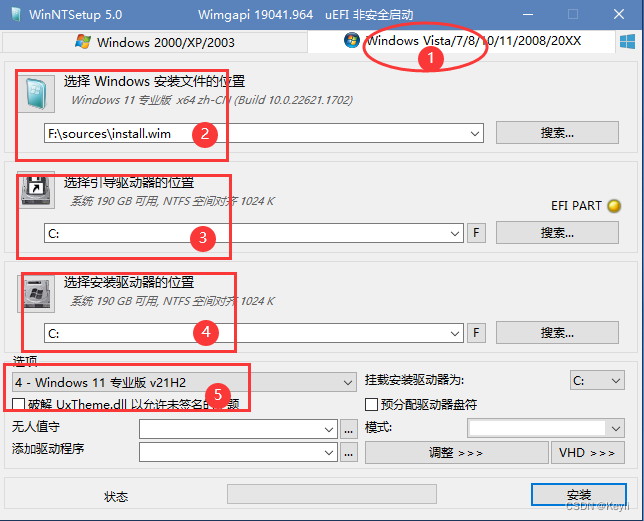Click the F format button beside installation drive

click(x=476, y=333)
